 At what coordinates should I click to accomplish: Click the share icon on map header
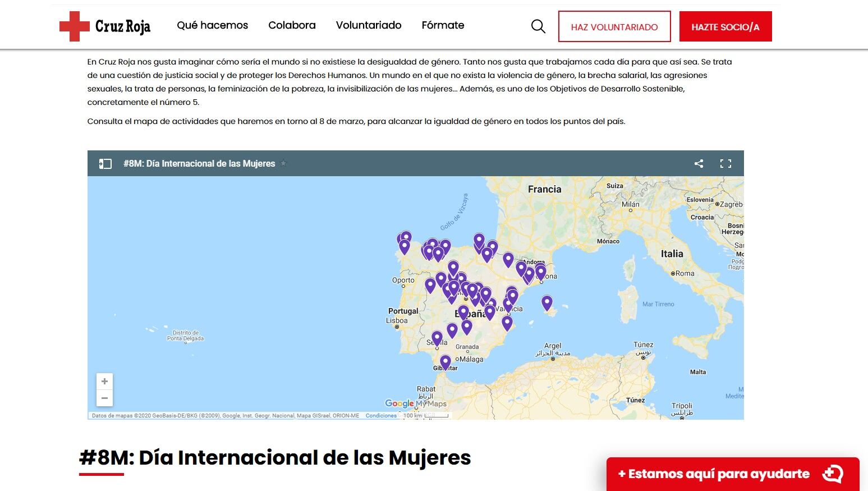pyautogui.click(x=699, y=164)
